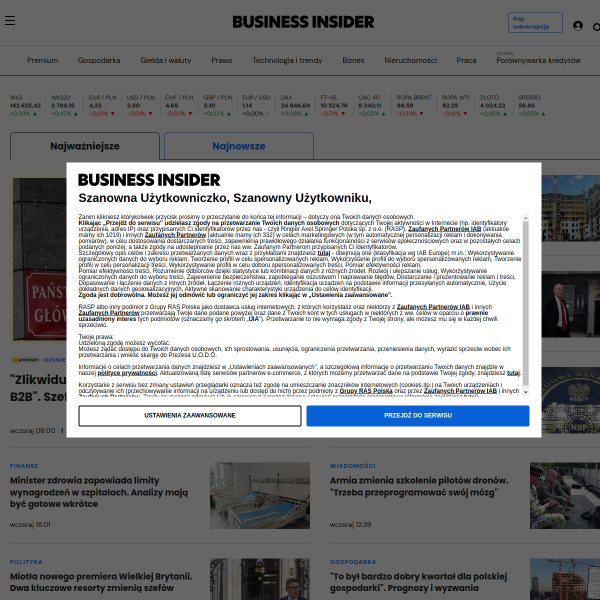Open Armia zmienia szkolenie pilotów dronów article
This screenshot has width=600, height=600.
(x=419, y=486)
